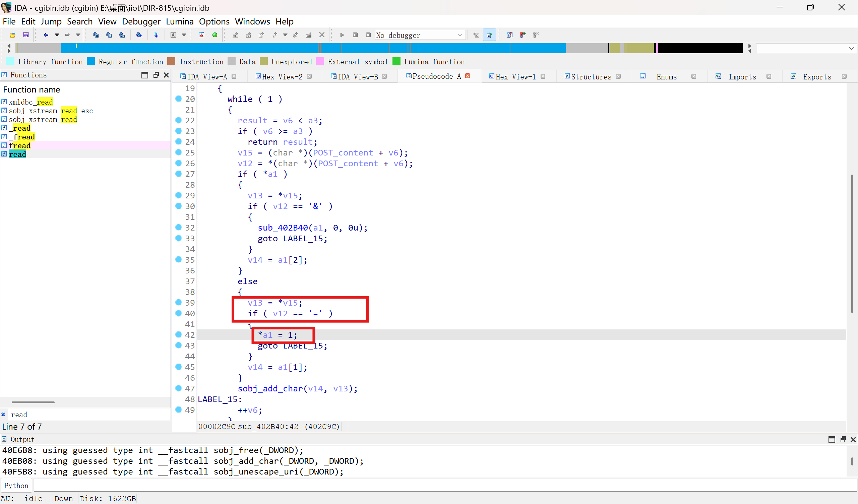The height and width of the screenshot is (504, 858).
Task: Click the undefine X toolbar icon
Action: coord(322,35)
